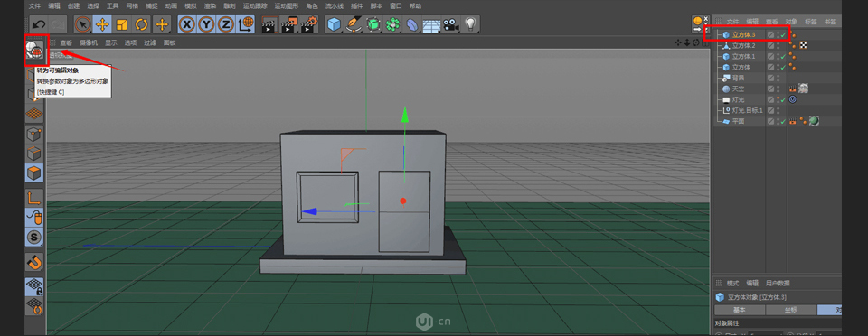The width and height of the screenshot is (868, 336).
Task: Select 天空 object row
Action: tap(739, 89)
